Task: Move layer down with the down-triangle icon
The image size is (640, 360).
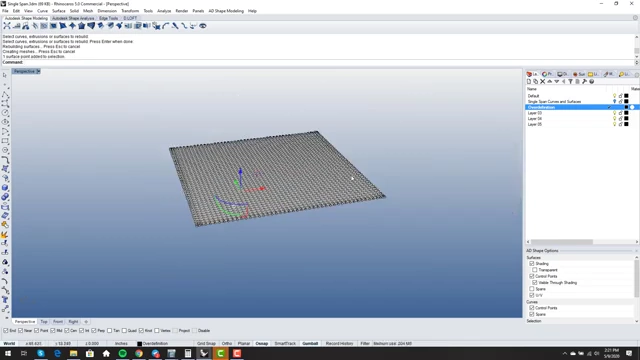Action: tap(556, 81)
